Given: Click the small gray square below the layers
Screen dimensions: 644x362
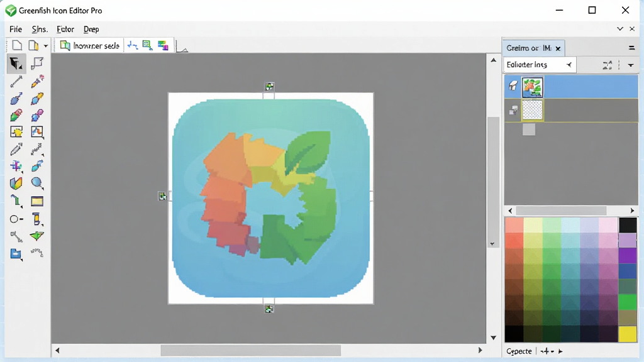Looking at the screenshot, I should click(529, 129).
